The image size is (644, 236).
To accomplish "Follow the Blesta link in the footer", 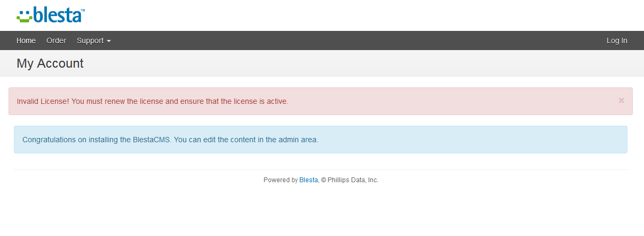I will [308, 180].
